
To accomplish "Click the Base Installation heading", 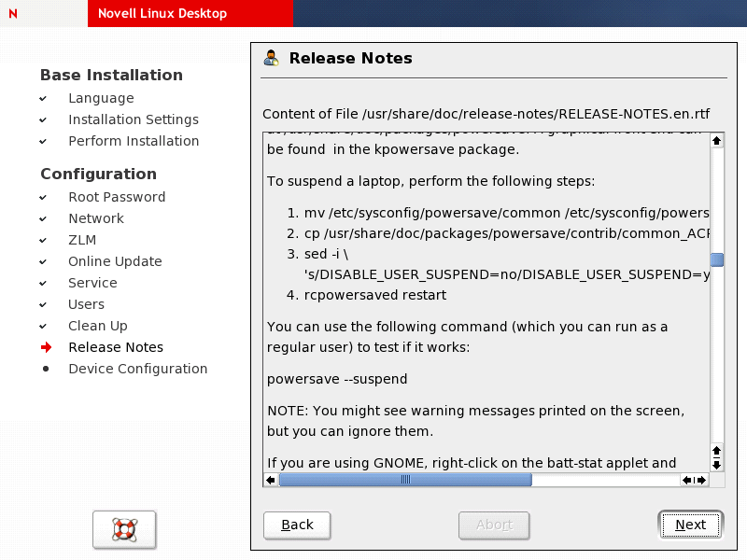I will click(x=111, y=76).
